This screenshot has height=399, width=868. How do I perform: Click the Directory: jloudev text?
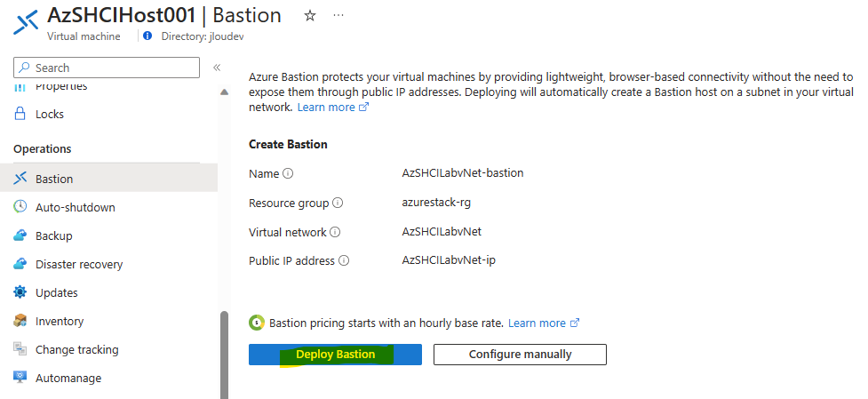click(203, 36)
